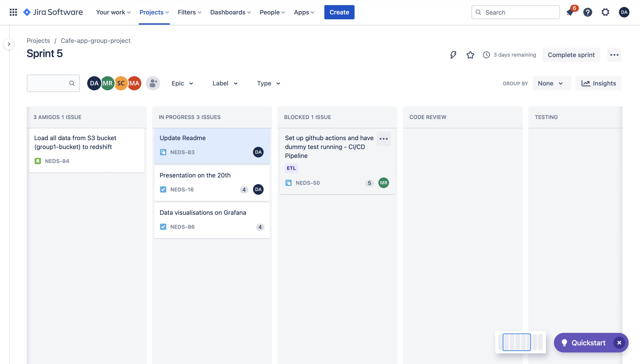Click the board minimap navigator
640x364 pixels.
520,342
